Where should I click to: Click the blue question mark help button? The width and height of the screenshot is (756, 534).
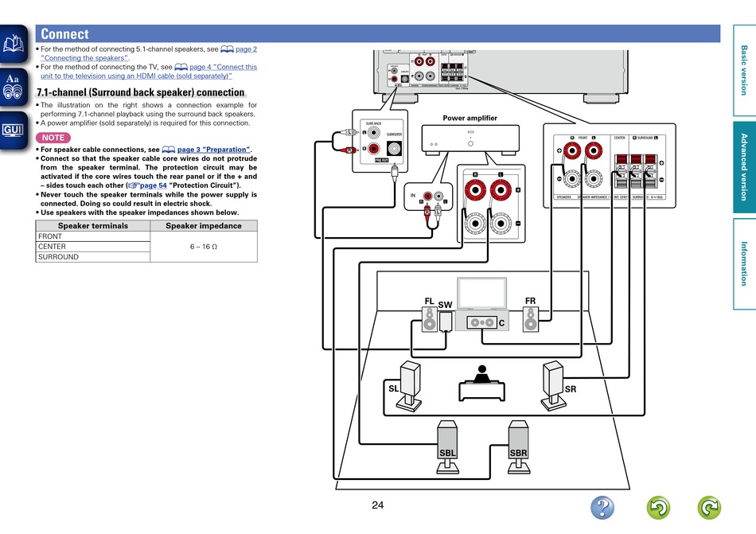pyautogui.click(x=602, y=508)
